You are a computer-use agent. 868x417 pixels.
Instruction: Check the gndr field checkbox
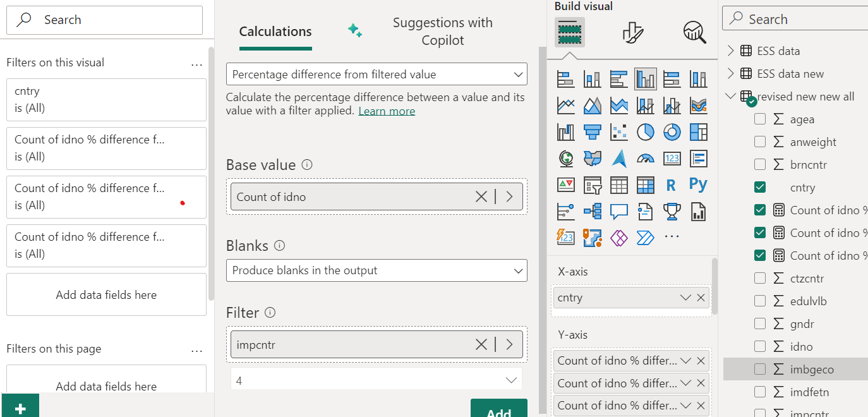click(x=760, y=323)
